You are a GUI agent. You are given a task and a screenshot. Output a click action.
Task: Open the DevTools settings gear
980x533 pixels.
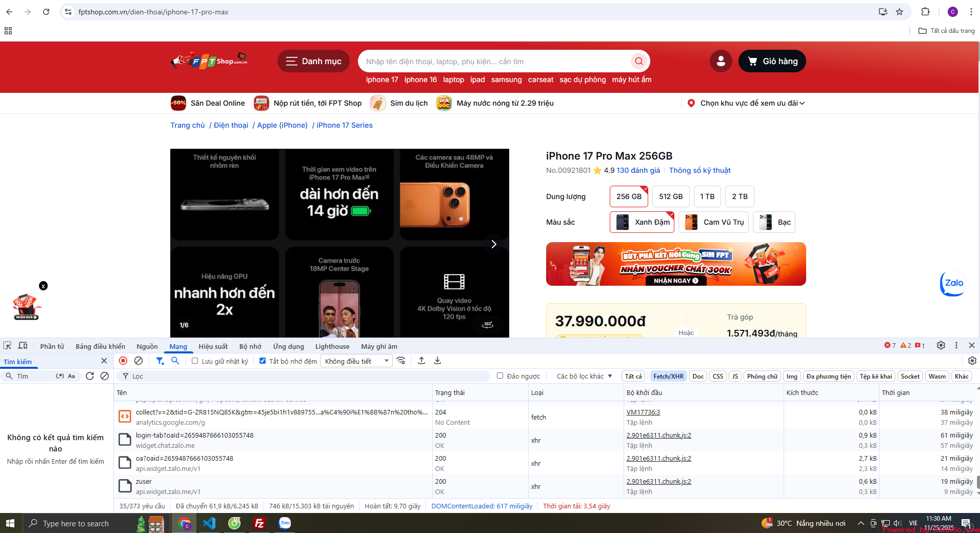(x=941, y=345)
